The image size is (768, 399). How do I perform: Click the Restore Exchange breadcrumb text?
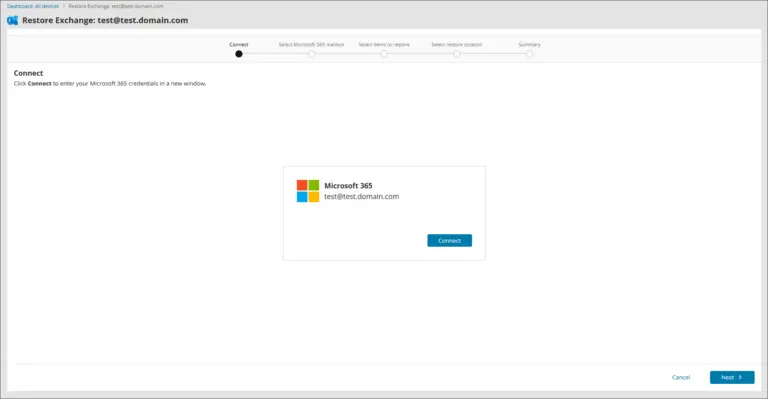pyautogui.click(x=116, y=6)
